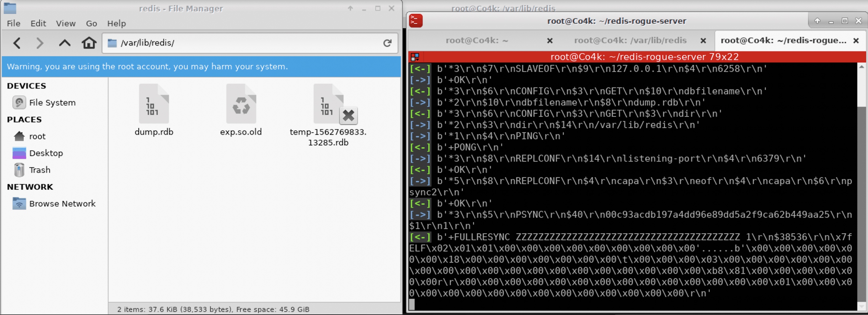Click the status bar items summary
The image size is (868, 315).
point(213,309)
